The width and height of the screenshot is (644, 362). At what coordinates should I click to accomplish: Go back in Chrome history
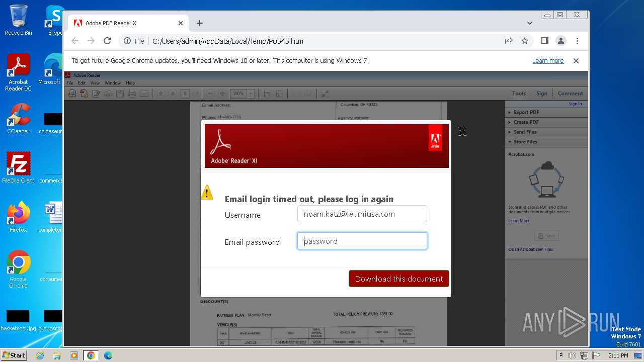pos(75,41)
